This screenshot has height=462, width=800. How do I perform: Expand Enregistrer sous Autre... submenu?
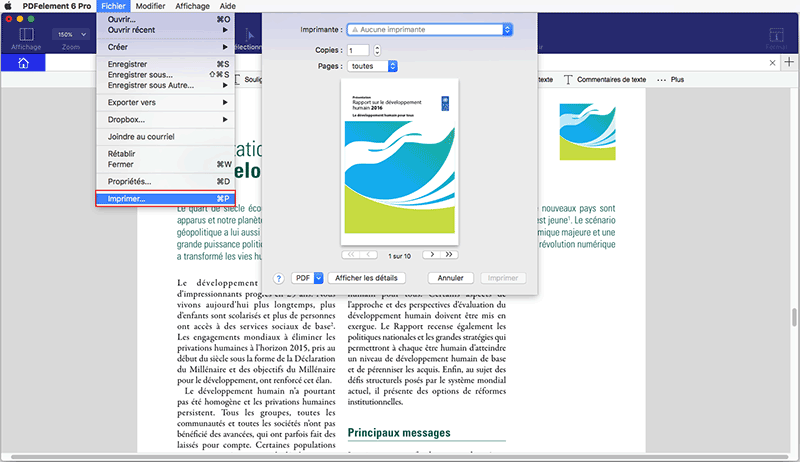165,86
